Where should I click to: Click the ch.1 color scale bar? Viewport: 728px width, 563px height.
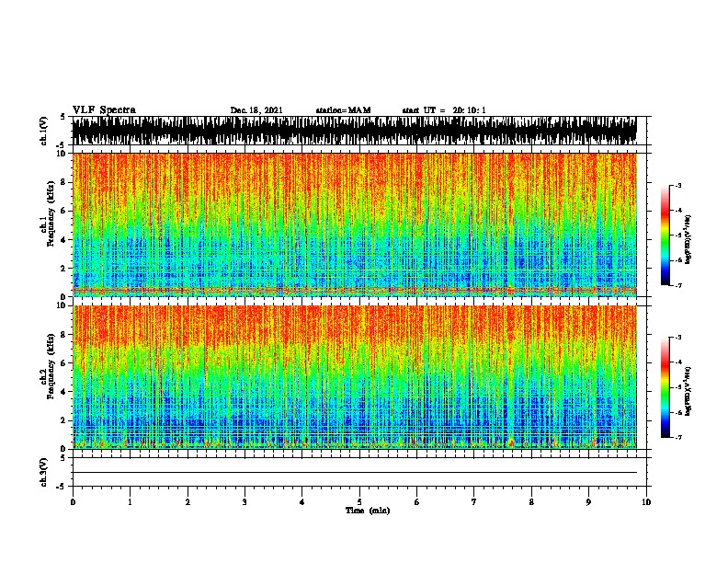[x=665, y=236]
